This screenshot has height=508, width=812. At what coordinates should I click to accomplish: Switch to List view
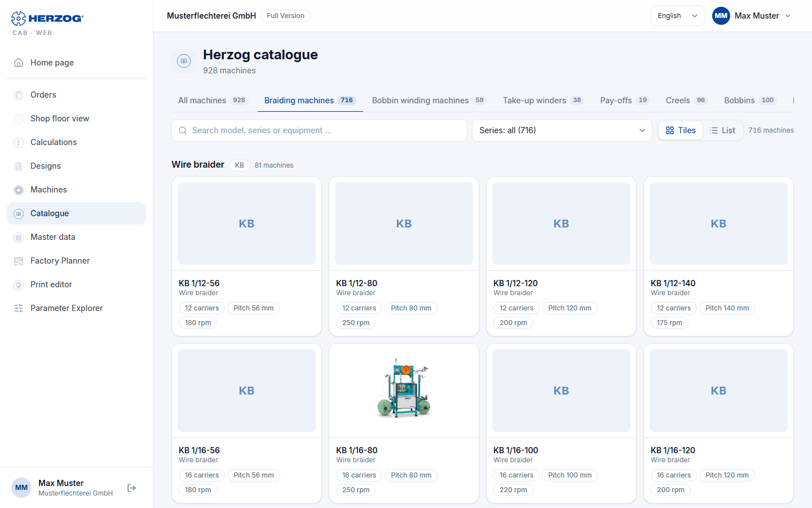722,130
